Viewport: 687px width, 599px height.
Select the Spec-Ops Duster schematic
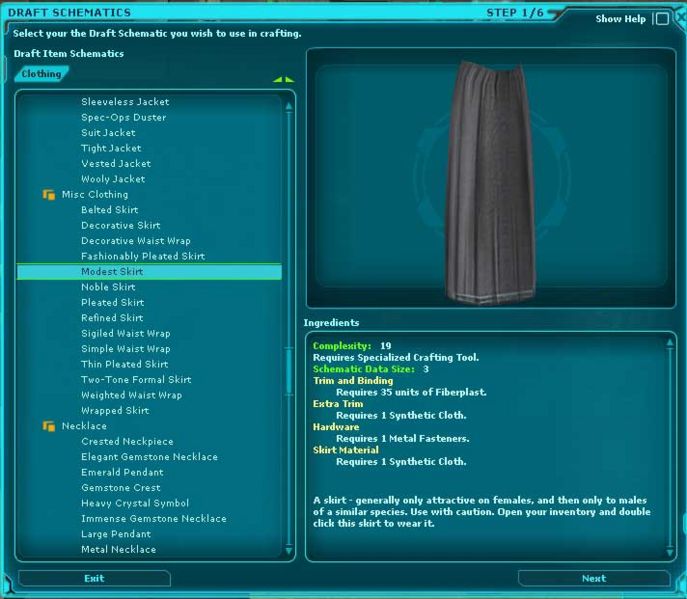click(x=123, y=117)
